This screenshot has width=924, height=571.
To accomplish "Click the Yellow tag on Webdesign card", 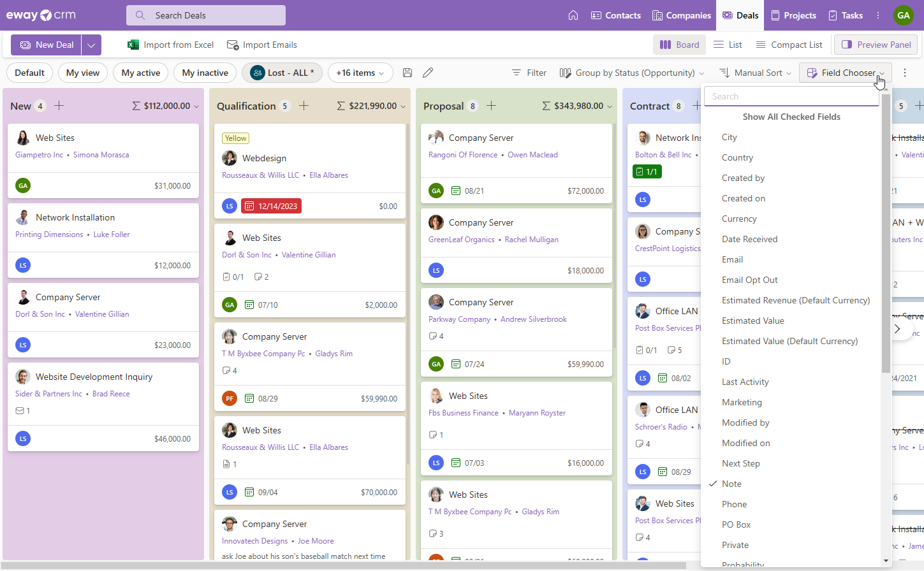I will (235, 138).
